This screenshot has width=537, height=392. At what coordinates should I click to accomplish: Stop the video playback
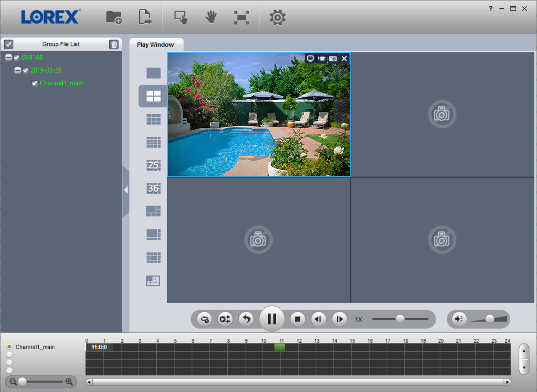(x=297, y=319)
